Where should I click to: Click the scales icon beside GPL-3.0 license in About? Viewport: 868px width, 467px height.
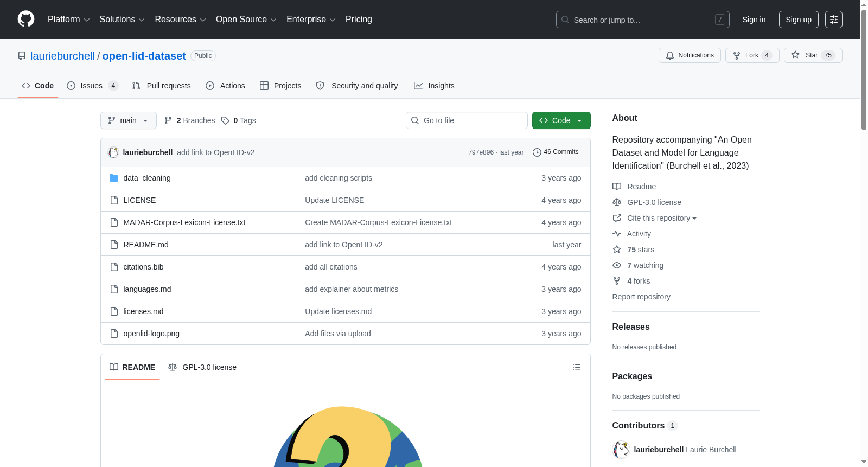coord(617,202)
